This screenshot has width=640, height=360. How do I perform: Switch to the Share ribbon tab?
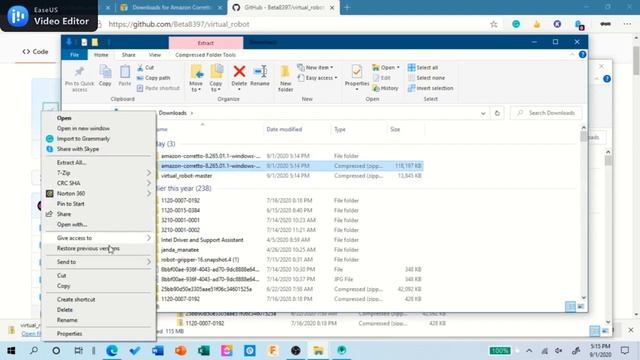129,55
